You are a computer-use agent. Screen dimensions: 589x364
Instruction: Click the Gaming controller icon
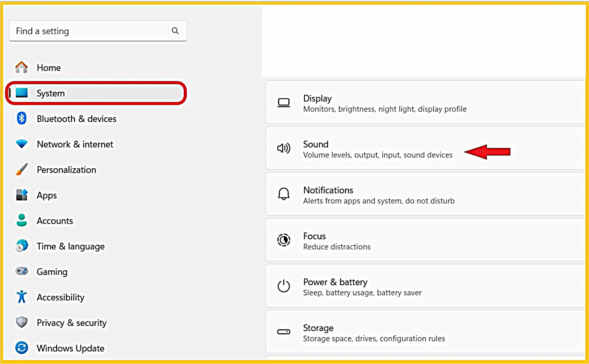21,271
